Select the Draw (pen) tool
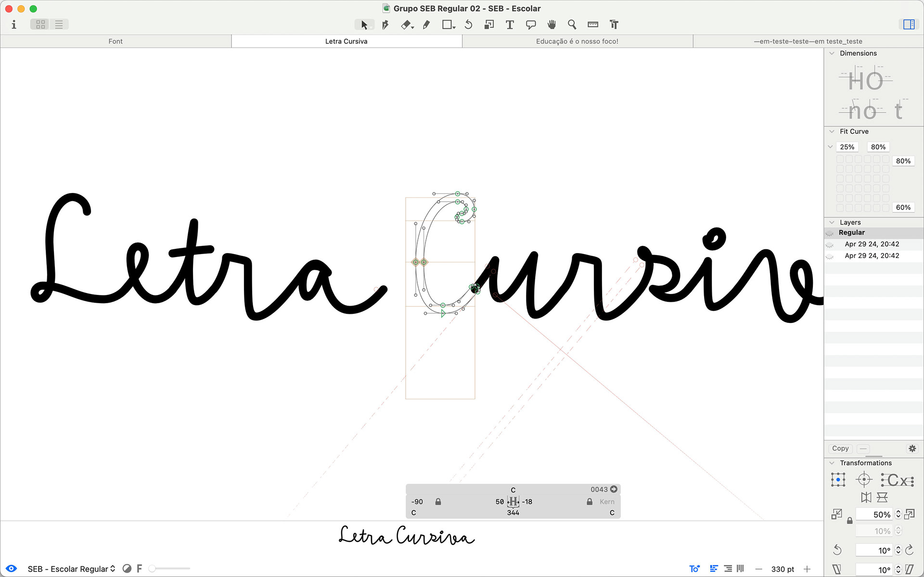Viewport: 924px width, 577px height. 385,25
